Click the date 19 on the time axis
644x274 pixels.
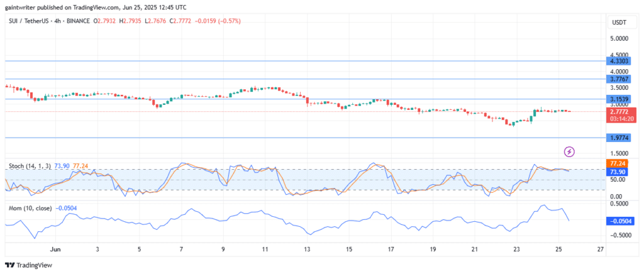(x=433, y=249)
